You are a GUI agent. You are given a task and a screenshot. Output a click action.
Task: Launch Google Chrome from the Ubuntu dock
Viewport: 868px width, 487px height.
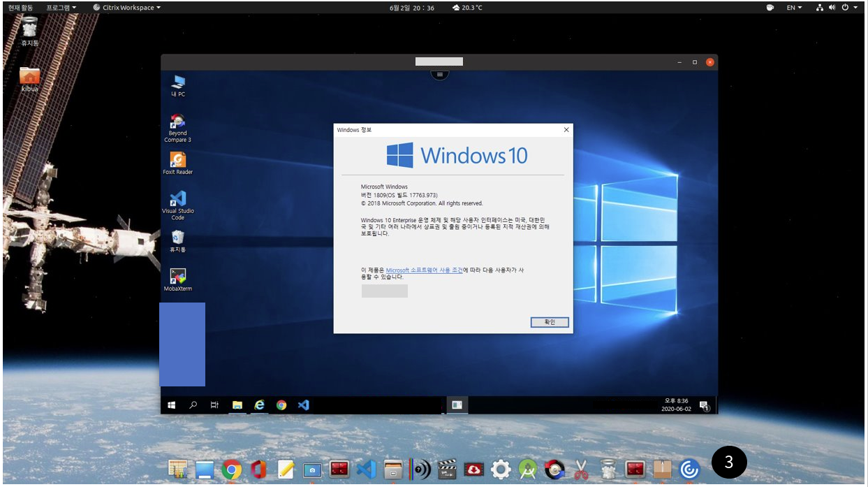click(231, 470)
